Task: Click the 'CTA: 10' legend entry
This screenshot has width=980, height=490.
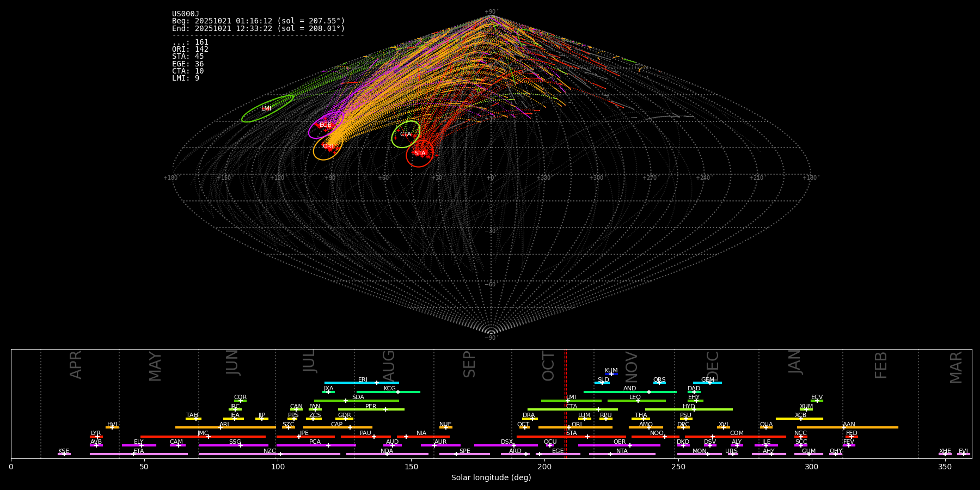Action: [188, 71]
